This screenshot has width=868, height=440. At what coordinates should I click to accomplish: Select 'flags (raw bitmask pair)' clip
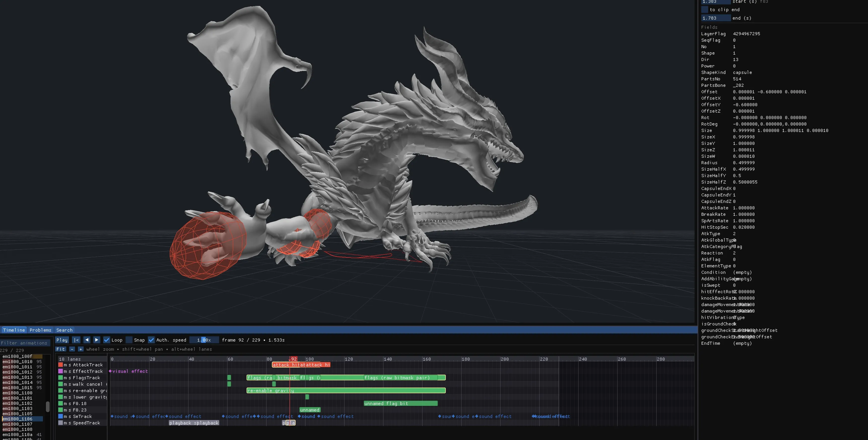click(x=401, y=378)
